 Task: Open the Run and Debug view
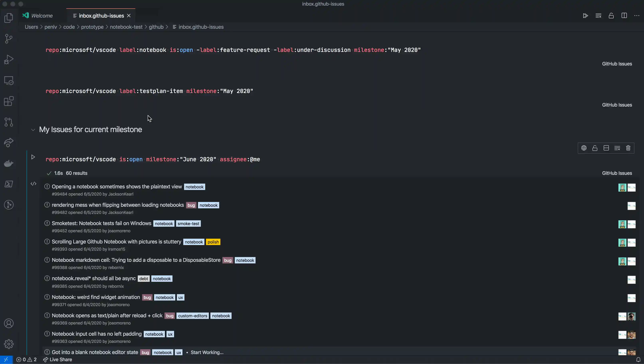[x=9, y=59]
